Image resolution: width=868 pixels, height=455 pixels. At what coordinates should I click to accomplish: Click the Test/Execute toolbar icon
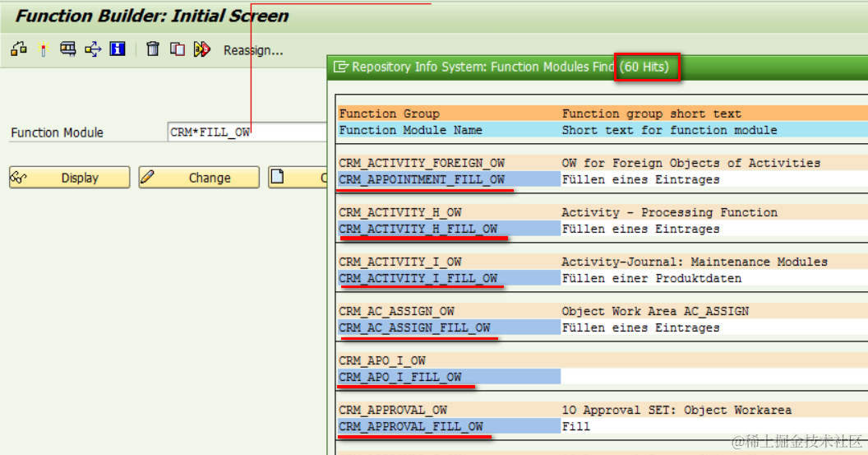click(67, 49)
